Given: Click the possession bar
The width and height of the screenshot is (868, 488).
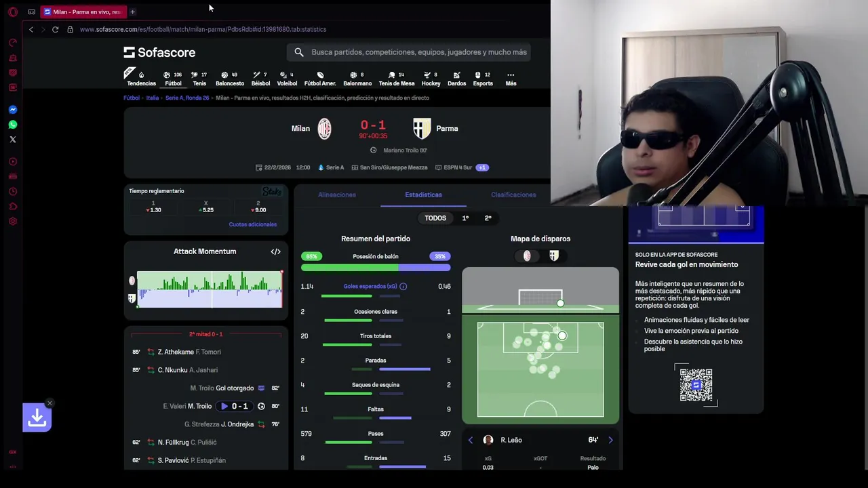Looking at the screenshot, I should [x=376, y=268].
